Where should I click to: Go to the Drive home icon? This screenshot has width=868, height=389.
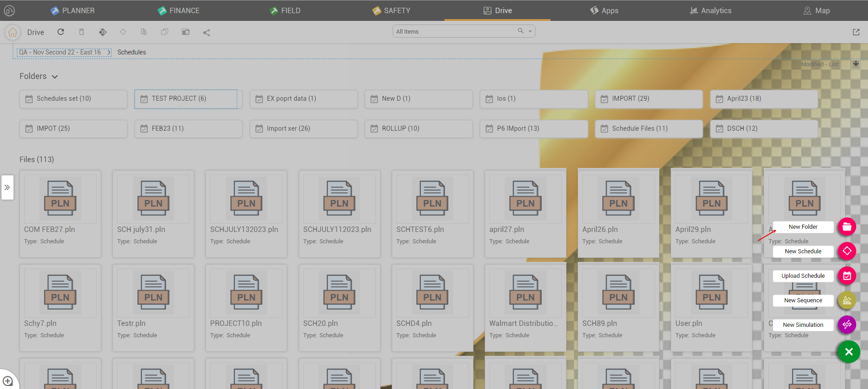(13, 32)
